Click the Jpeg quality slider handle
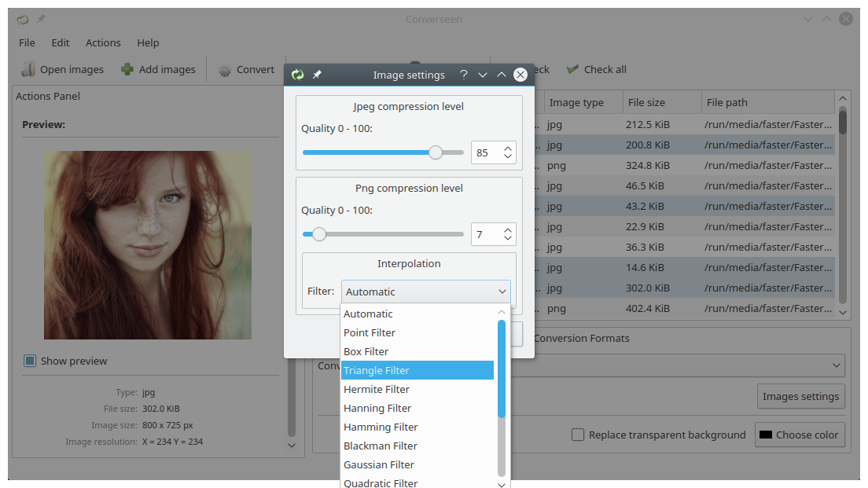This screenshot has height=488, width=868. 436,152
